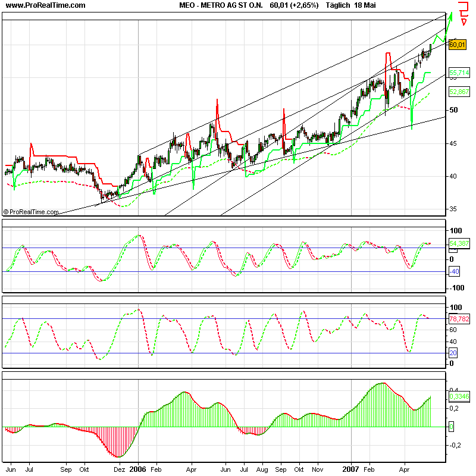Viewport: 476px width, 476px height.
Task: Click the blue -40 level label
Action: pos(455,272)
